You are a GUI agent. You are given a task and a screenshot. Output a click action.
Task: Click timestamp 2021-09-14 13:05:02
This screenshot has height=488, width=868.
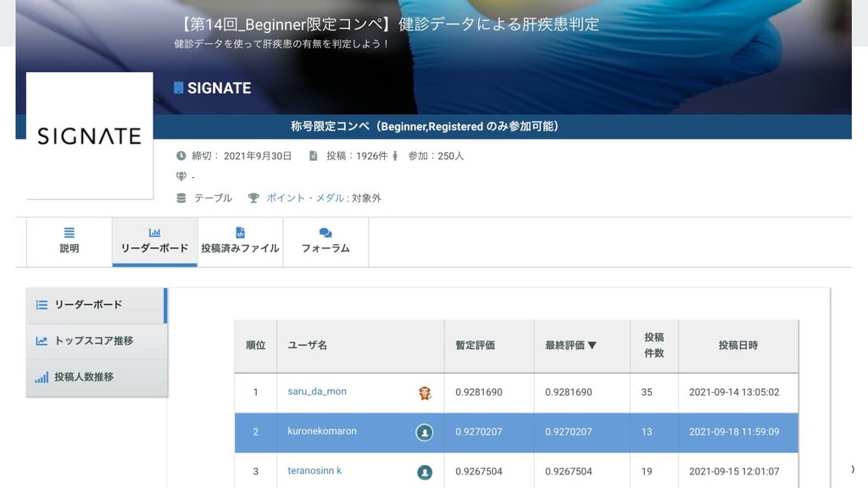[734, 392]
